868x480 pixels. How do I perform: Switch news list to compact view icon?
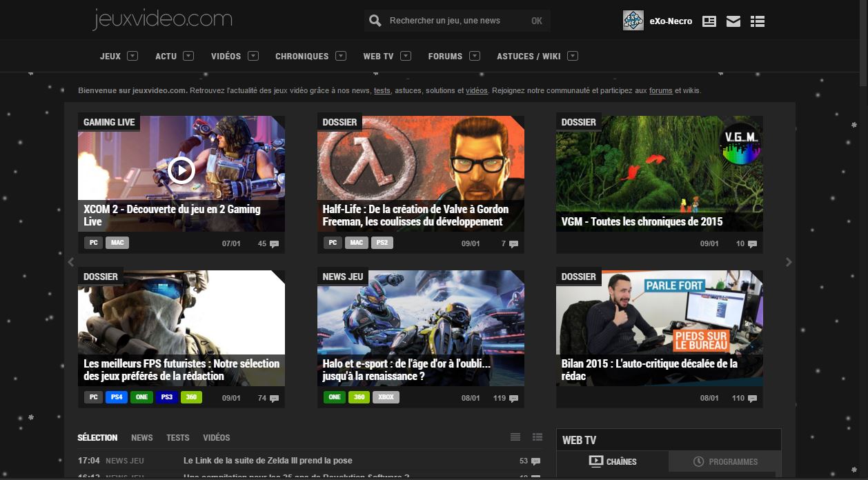point(515,437)
